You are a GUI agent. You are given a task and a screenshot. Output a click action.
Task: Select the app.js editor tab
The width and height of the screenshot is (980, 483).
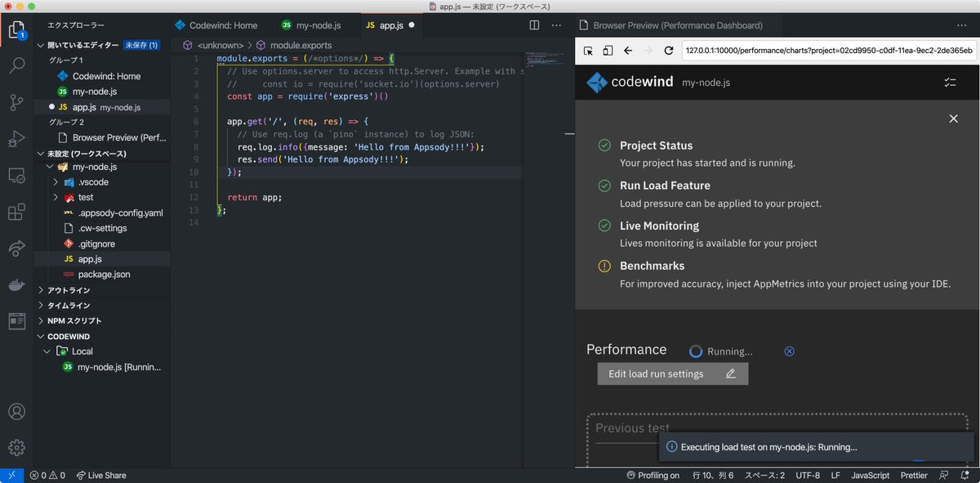point(390,25)
